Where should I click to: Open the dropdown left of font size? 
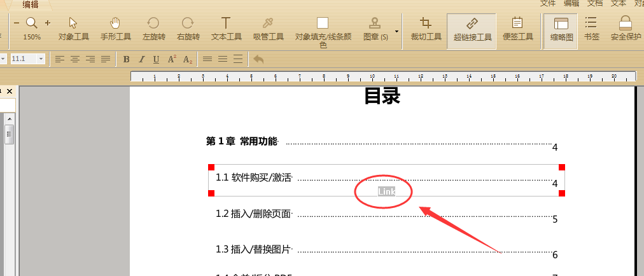[3, 59]
